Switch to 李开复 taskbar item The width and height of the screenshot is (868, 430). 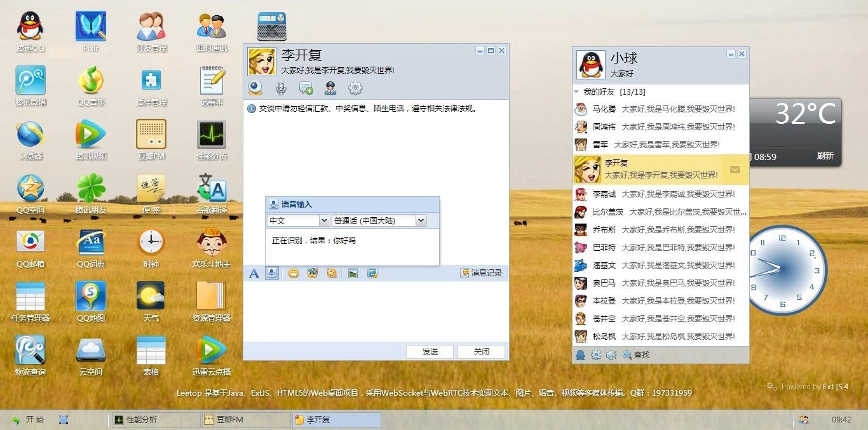[336, 420]
